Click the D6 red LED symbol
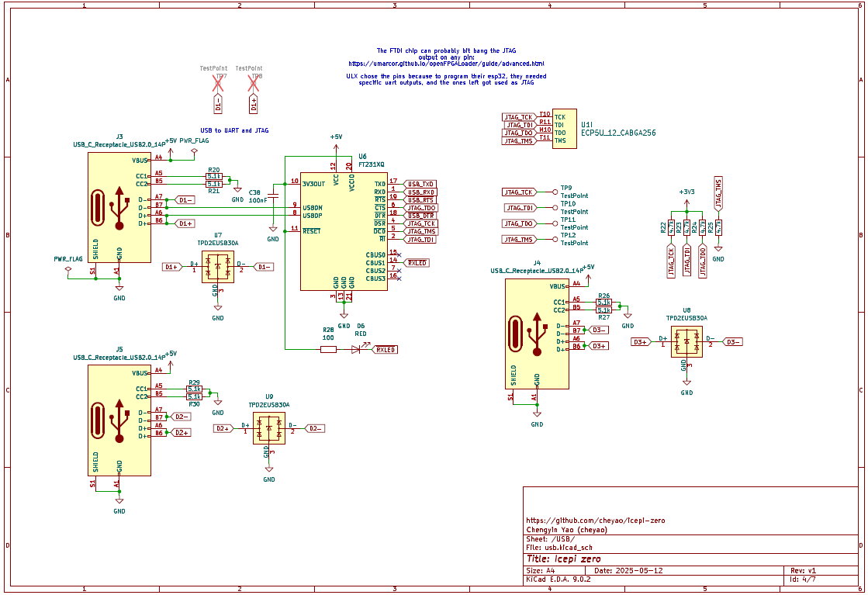 [x=356, y=350]
